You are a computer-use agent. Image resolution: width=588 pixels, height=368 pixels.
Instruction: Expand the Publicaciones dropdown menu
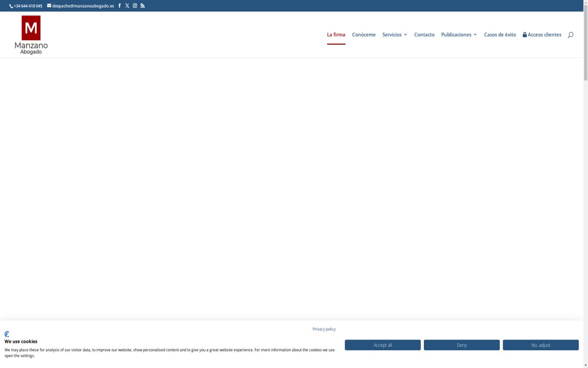(459, 35)
